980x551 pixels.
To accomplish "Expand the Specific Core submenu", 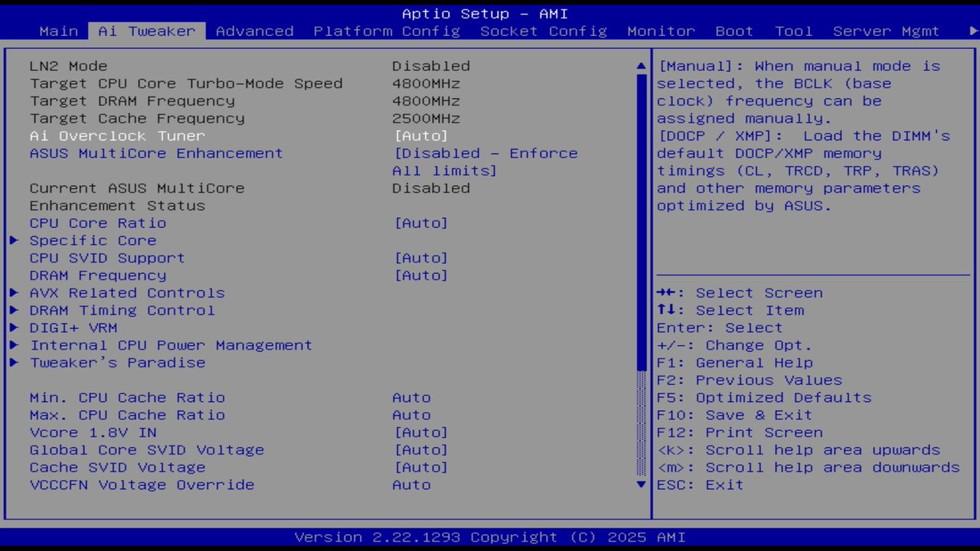I will (x=93, y=240).
